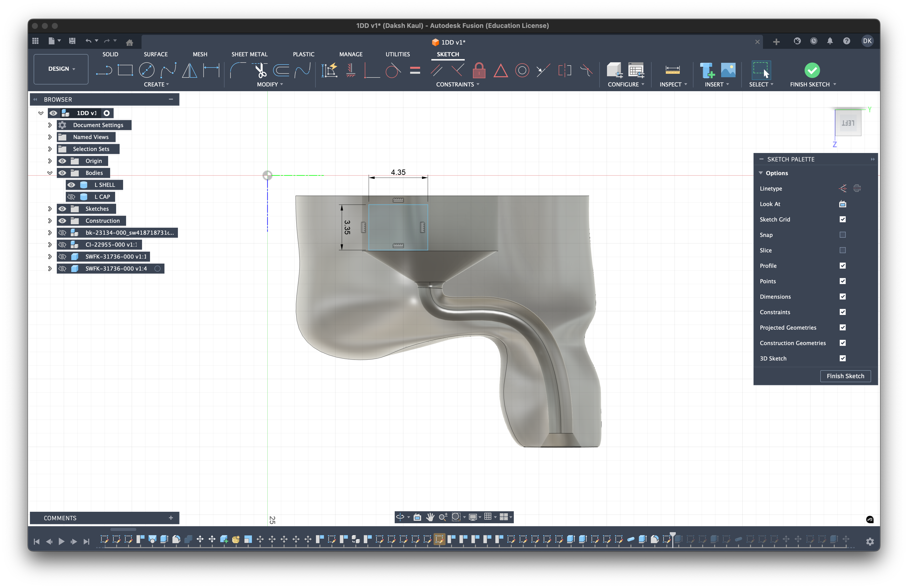
Task: Turn on Snap in the Sketch Palette
Action: tap(843, 235)
